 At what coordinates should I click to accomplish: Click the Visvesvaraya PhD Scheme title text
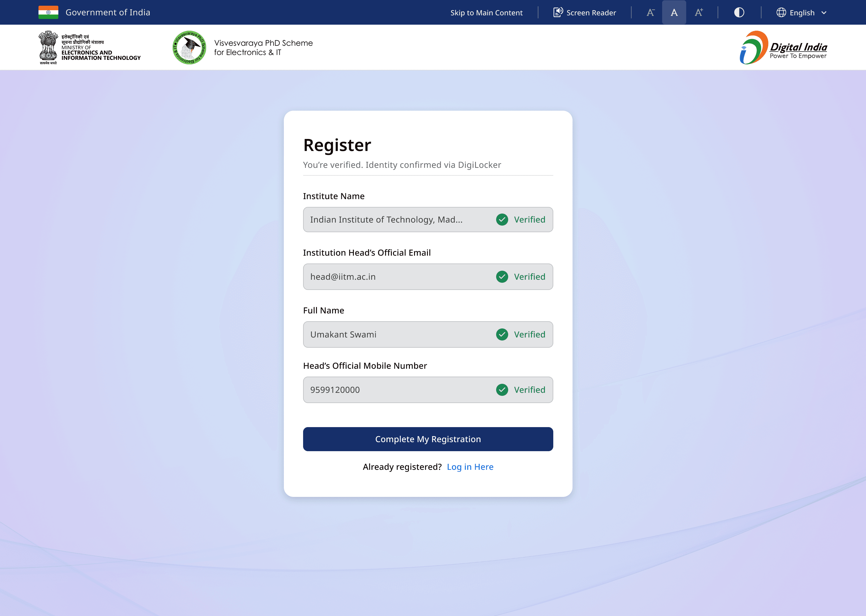coord(263,48)
